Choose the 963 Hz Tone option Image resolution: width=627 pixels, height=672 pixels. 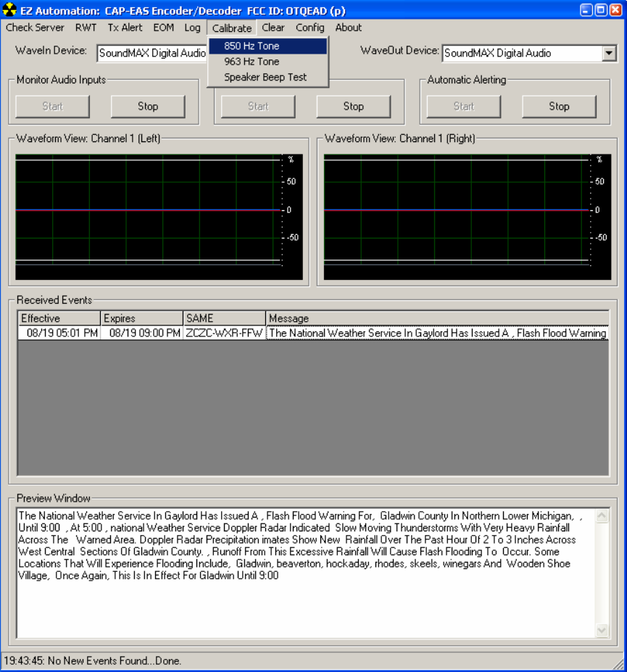coord(268,62)
